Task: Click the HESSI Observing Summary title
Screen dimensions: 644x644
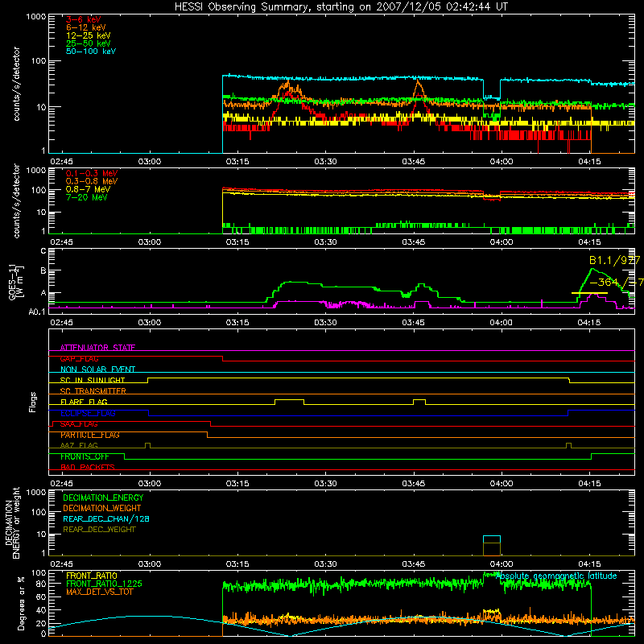Action: 341,7
